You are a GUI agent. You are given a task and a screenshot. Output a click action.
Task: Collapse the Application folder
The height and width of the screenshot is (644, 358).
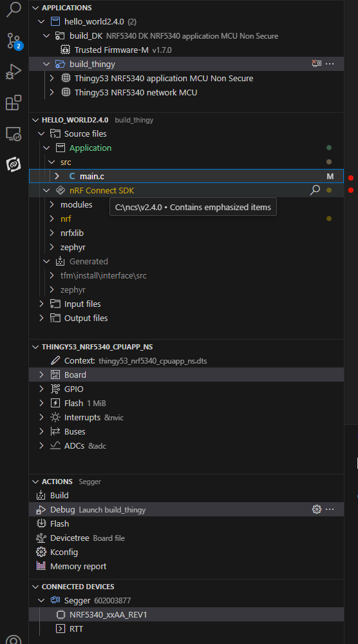46,148
